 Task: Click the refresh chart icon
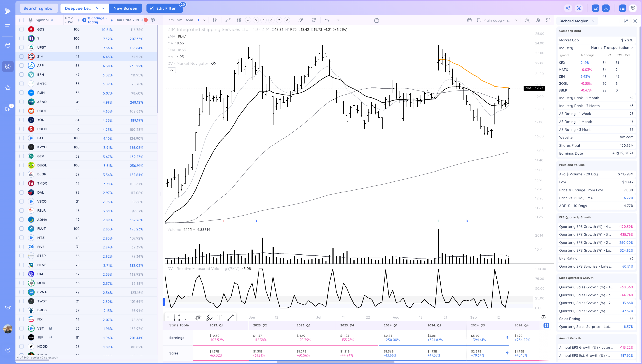point(314,20)
